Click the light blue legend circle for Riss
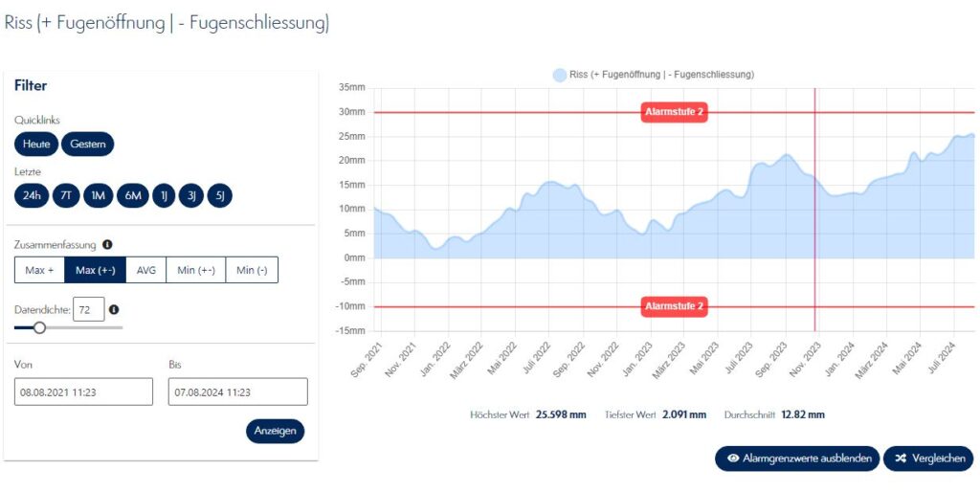980x492 pixels. [559, 75]
